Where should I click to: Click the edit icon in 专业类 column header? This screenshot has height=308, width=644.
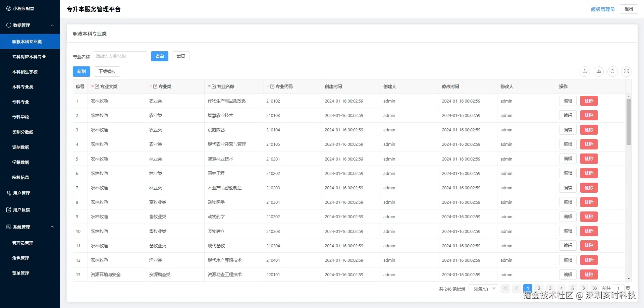tap(155, 86)
